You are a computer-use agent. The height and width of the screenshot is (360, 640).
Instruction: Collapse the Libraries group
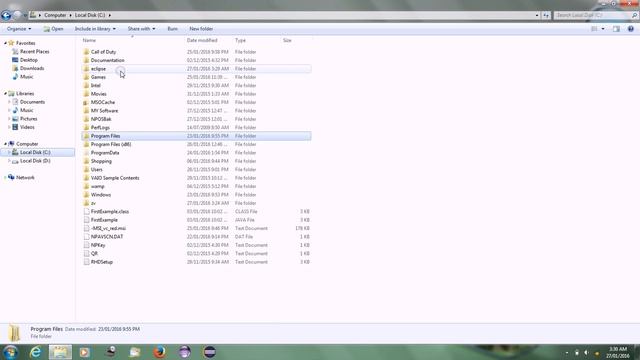pyautogui.click(x=5, y=93)
